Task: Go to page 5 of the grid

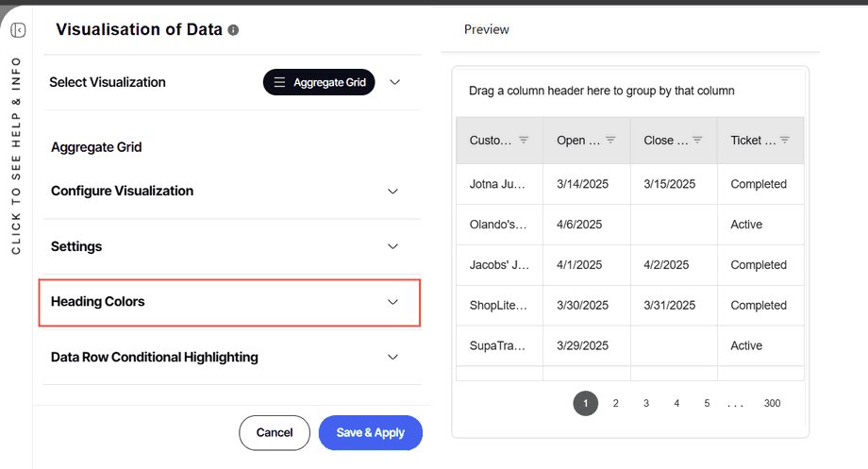Action: pos(707,404)
